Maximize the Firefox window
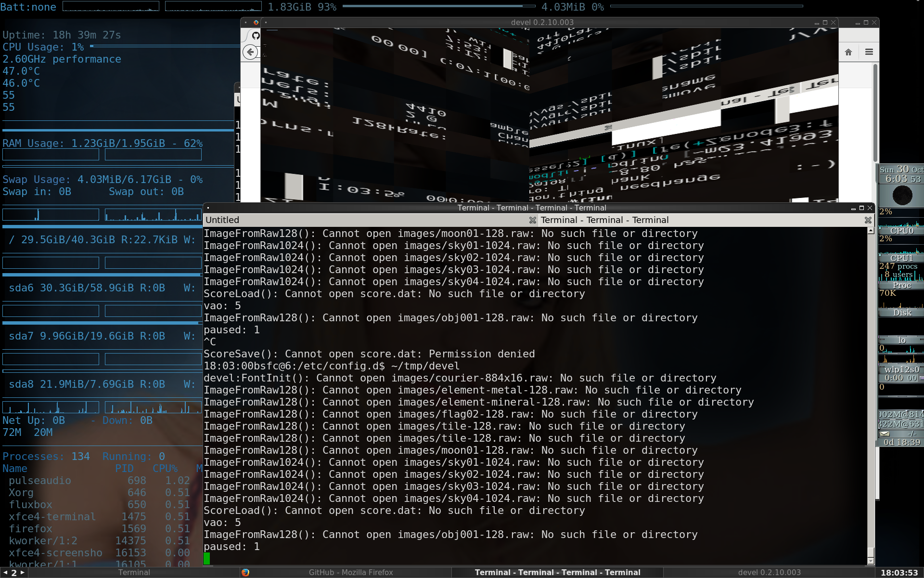 (866, 22)
